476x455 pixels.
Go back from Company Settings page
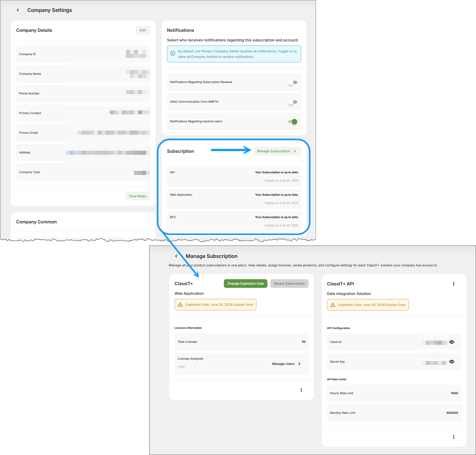(18, 10)
